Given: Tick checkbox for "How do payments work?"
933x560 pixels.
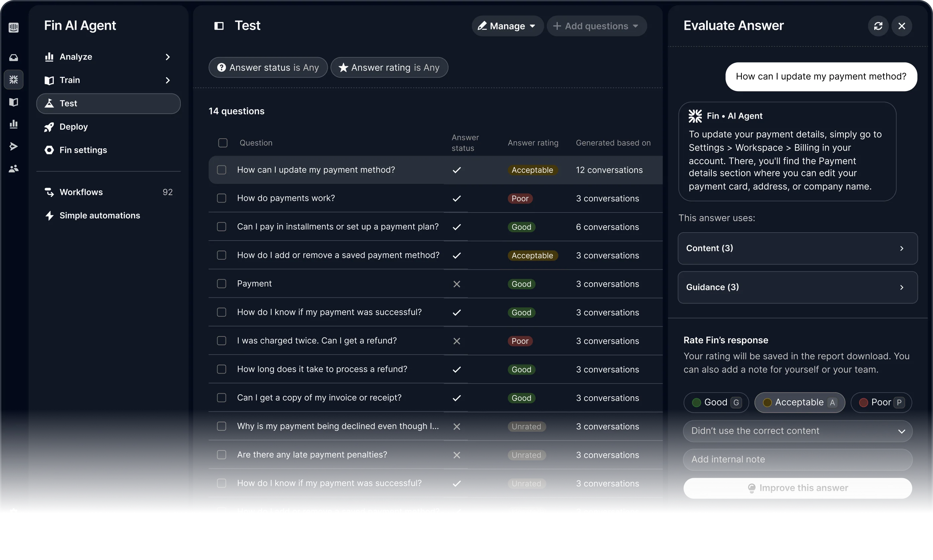Looking at the screenshot, I should pyautogui.click(x=222, y=198).
